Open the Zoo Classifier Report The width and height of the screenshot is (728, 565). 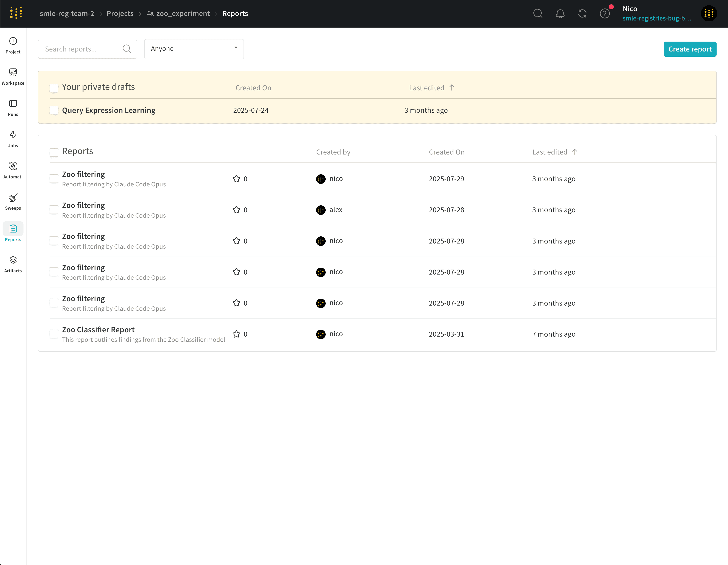[98, 329]
